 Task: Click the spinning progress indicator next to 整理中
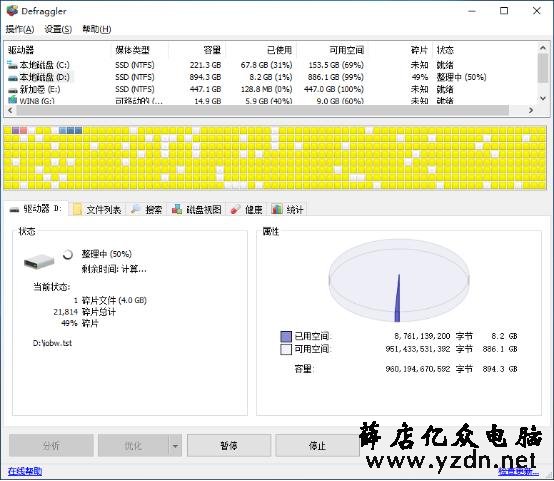coord(68,254)
